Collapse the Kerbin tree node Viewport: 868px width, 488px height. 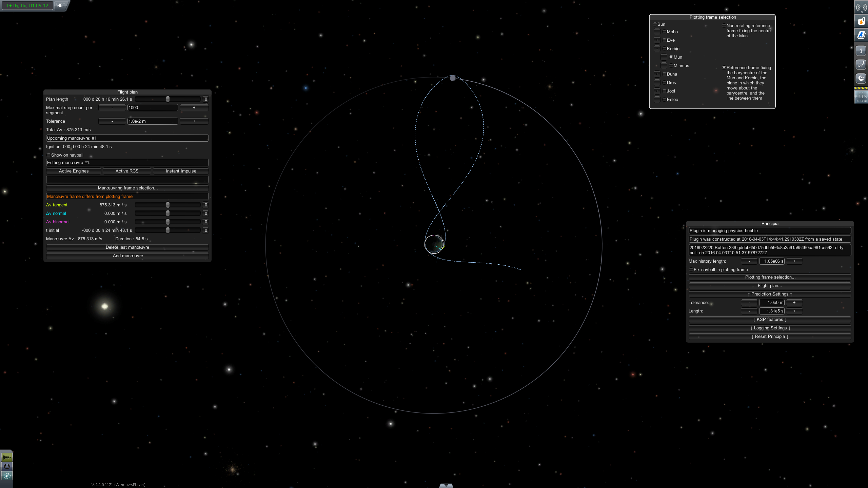click(x=657, y=49)
